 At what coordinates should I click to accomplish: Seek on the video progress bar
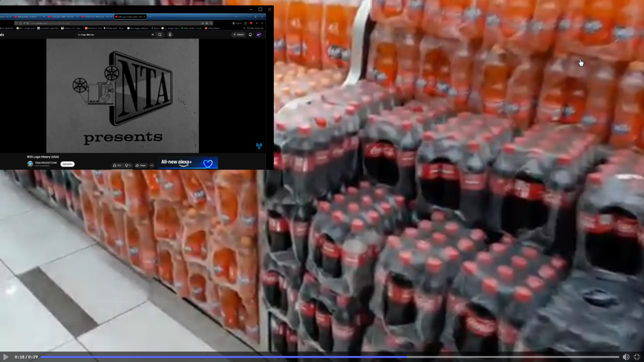pyautogui.click(x=330, y=357)
